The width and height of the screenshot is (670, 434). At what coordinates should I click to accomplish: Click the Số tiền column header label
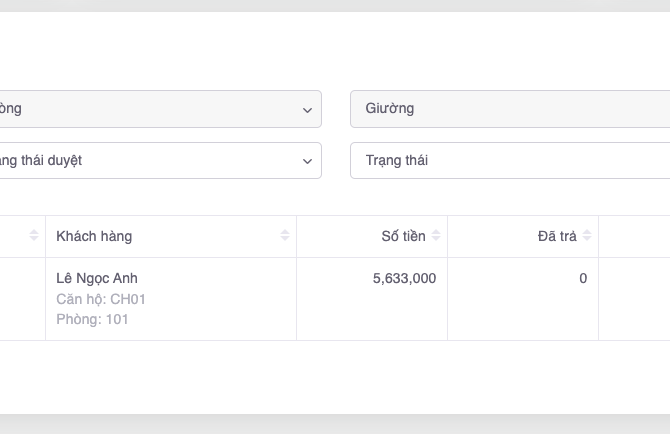click(403, 236)
